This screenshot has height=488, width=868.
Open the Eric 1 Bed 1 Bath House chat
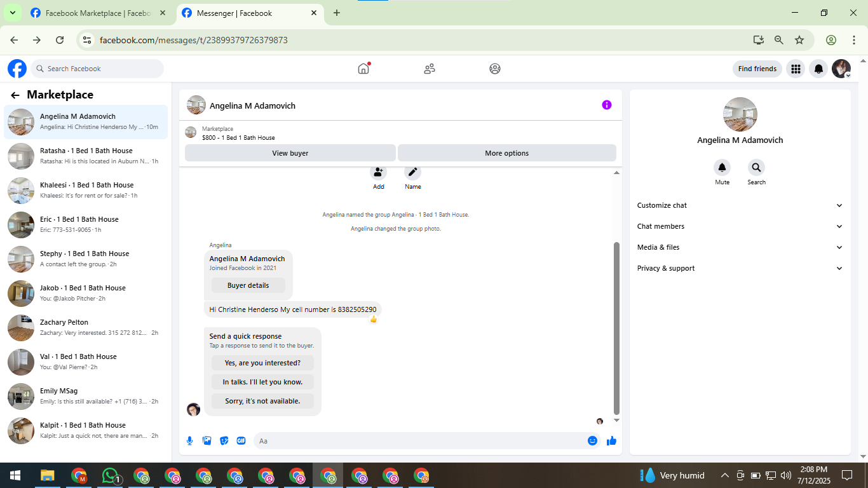click(86, 224)
